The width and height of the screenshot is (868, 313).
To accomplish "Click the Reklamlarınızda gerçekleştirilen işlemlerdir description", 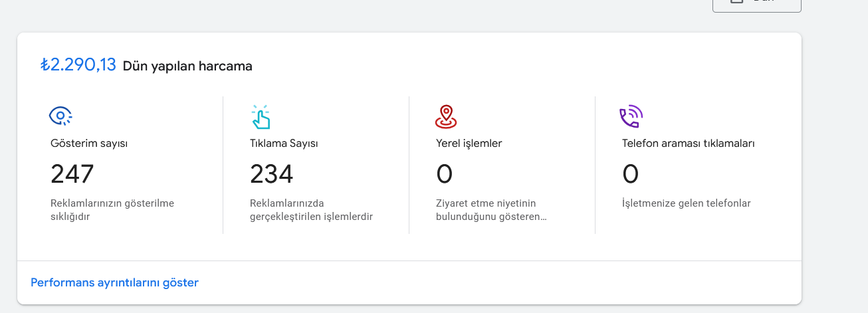I will 311,210.
